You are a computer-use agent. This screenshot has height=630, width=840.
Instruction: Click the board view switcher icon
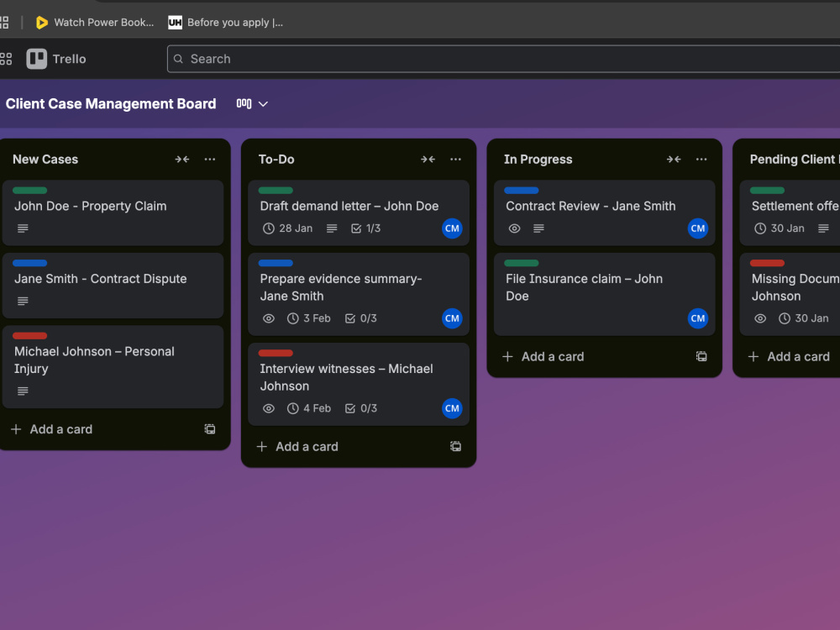click(x=244, y=103)
